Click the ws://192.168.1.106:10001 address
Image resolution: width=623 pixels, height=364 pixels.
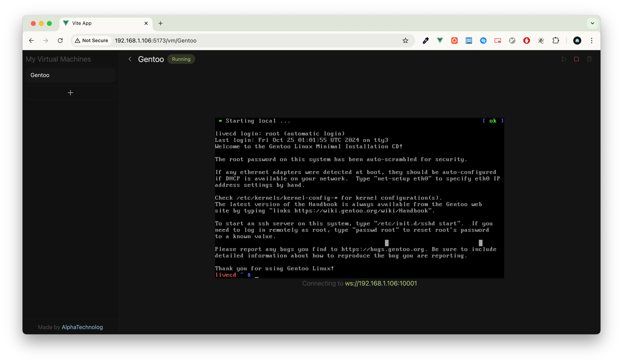381,283
